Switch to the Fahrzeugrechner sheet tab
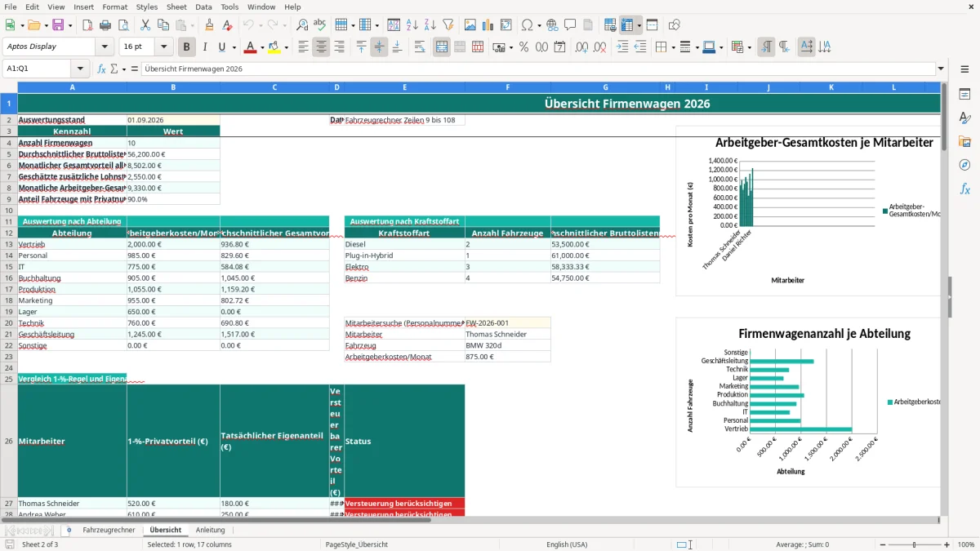The width and height of the screenshot is (980, 551). pyautogui.click(x=109, y=530)
